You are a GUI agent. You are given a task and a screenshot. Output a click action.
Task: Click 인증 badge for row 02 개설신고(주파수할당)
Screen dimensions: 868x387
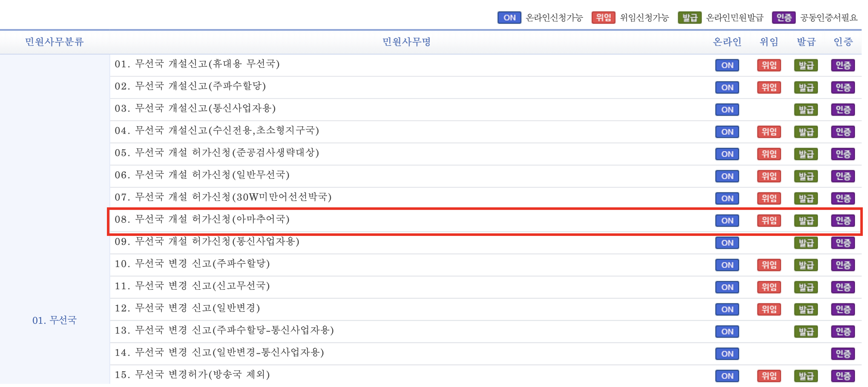843,87
